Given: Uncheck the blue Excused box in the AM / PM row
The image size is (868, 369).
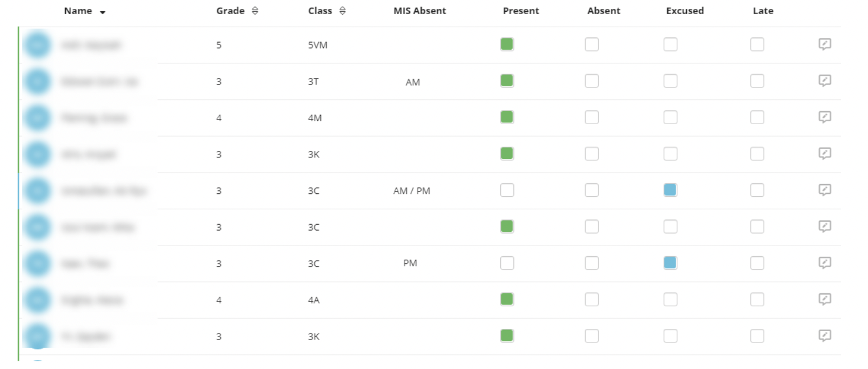Looking at the screenshot, I should [x=670, y=190].
